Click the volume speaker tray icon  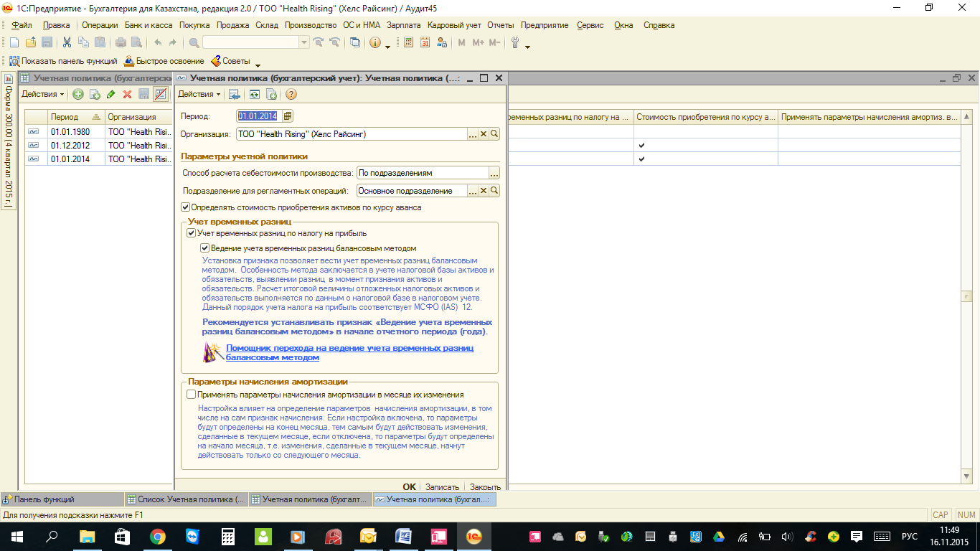coord(786,536)
